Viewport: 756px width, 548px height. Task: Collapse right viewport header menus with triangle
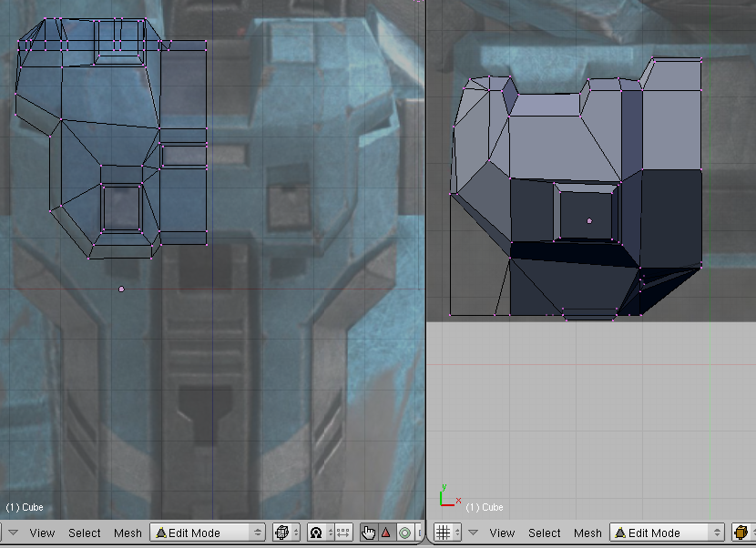473,533
